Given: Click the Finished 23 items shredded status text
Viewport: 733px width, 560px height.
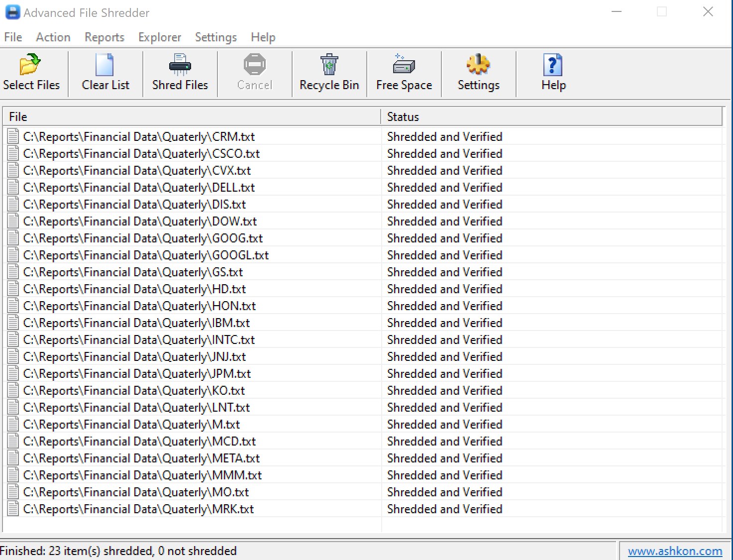Looking at the screenshot, I should [118, 551].
